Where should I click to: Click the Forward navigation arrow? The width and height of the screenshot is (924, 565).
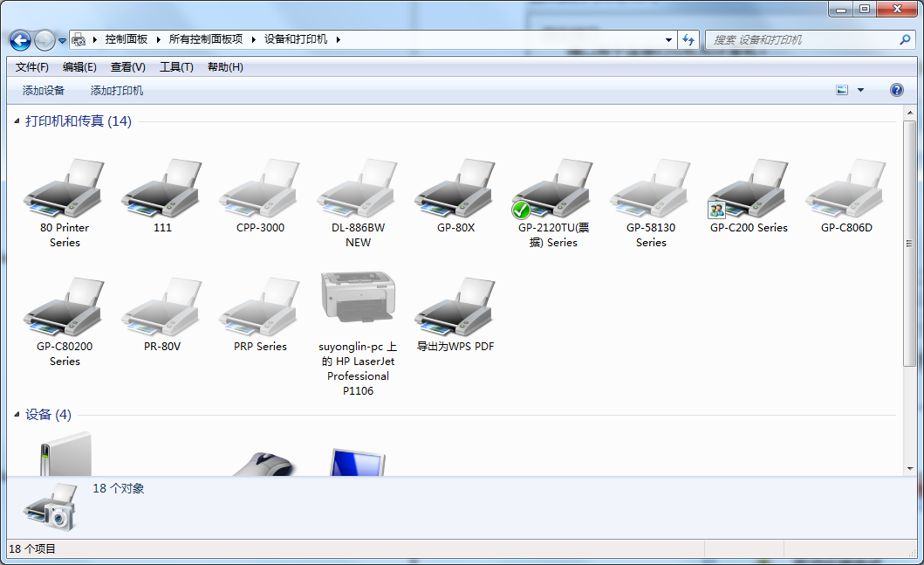pyautogui.click(x=44, y=40)
